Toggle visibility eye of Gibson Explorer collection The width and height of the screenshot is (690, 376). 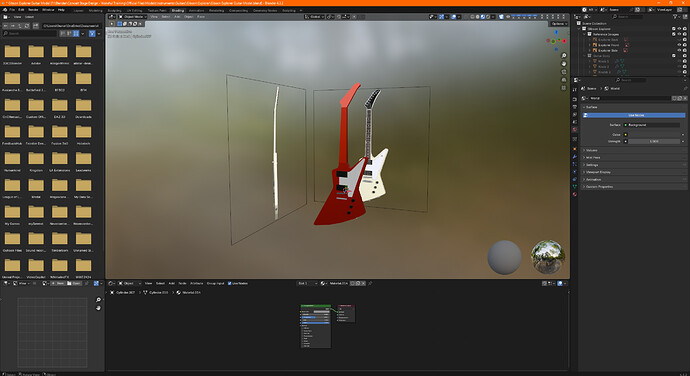point(679,29)
